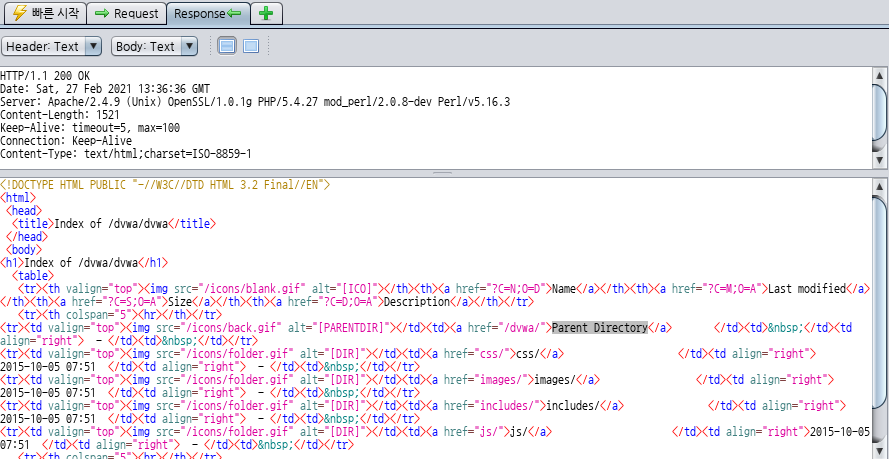The width and height of the screenshot is (889, 459).
Task: Click the Content-Length: 1521 line
Action: tap(60, 114)
